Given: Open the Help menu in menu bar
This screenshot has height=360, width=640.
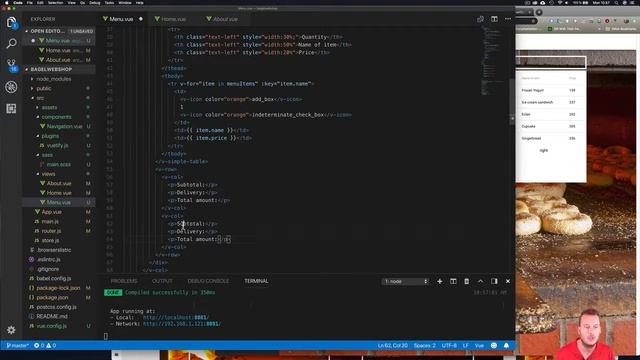Looking at the screenshot, I should point(140,3).
